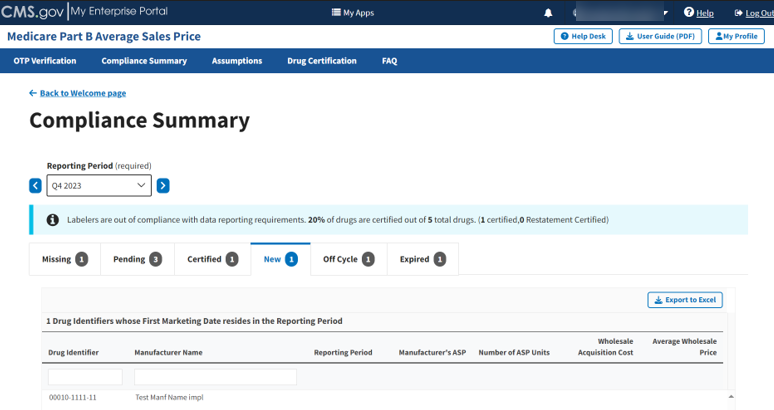Click the Number of ASP Units header
Viewport: 774px width, 410px height.
pos(514,352)
